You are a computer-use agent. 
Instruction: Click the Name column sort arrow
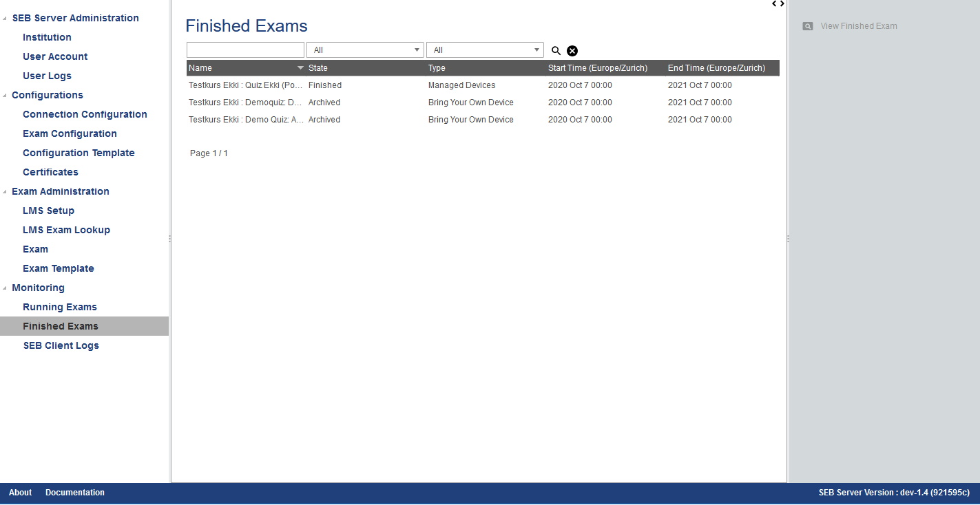coord(300,68)
